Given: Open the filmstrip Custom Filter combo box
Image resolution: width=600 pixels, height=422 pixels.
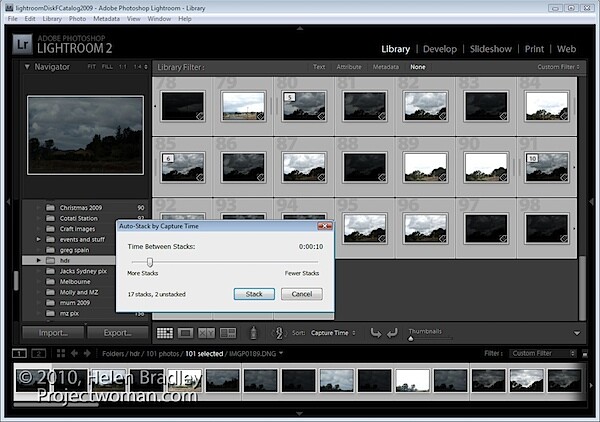Looking at the screenshot, I should point(543,354).
